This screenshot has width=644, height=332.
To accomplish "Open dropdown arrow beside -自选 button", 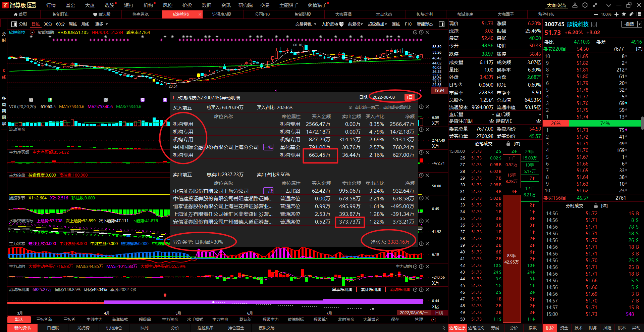I will click(x=640, y=24).
